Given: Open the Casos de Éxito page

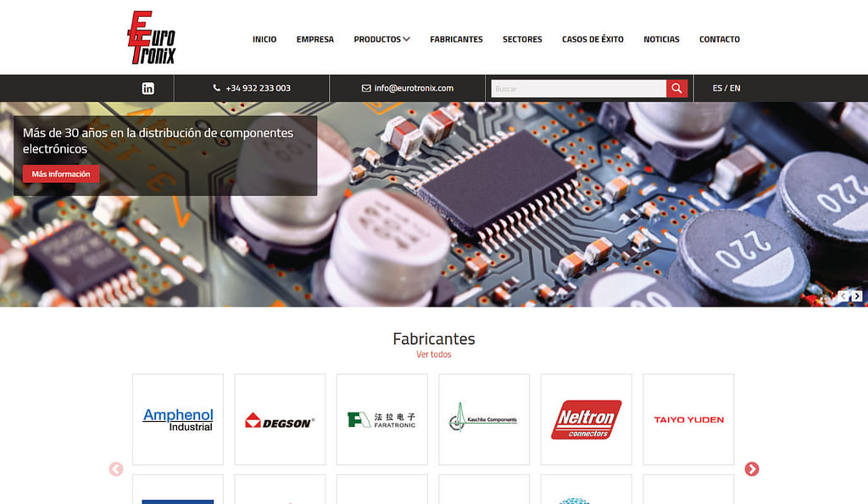Looking at the screenshot, I should (x=593, y=39).
